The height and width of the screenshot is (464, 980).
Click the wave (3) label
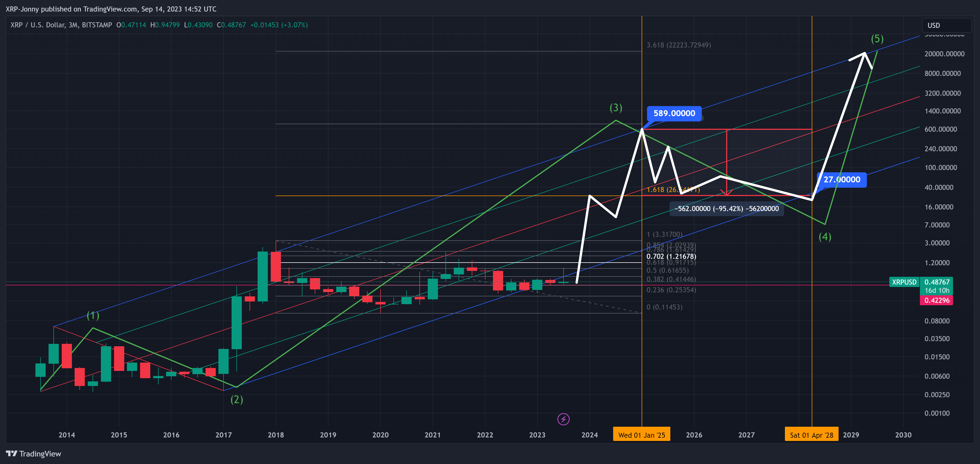616,108
